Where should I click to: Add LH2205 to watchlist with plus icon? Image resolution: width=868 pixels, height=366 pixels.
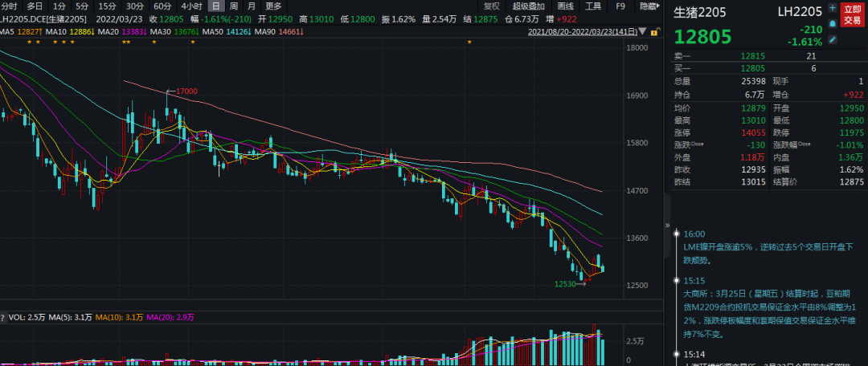[x=832, y=8]
